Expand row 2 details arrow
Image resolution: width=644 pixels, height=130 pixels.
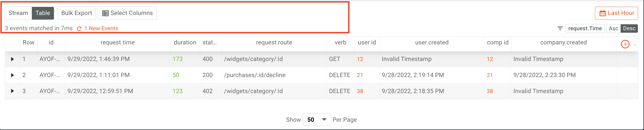(12, 75)
